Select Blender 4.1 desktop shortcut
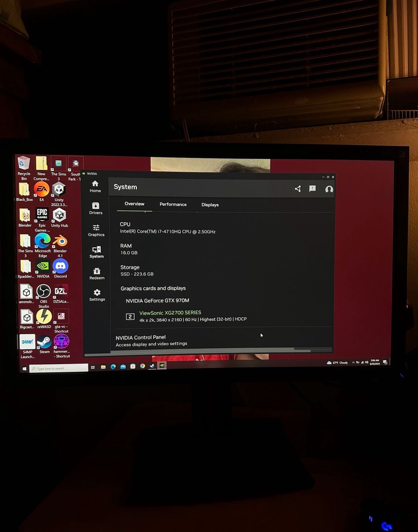The width and height of the screenshot is (418, 532). (x=60, y=246)
